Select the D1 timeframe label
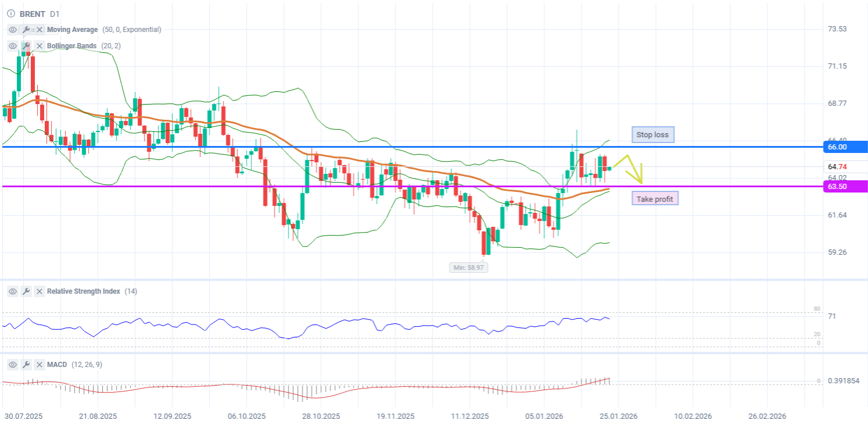The height and width of the screenshot is (424, 868). [x=55, y=14]
